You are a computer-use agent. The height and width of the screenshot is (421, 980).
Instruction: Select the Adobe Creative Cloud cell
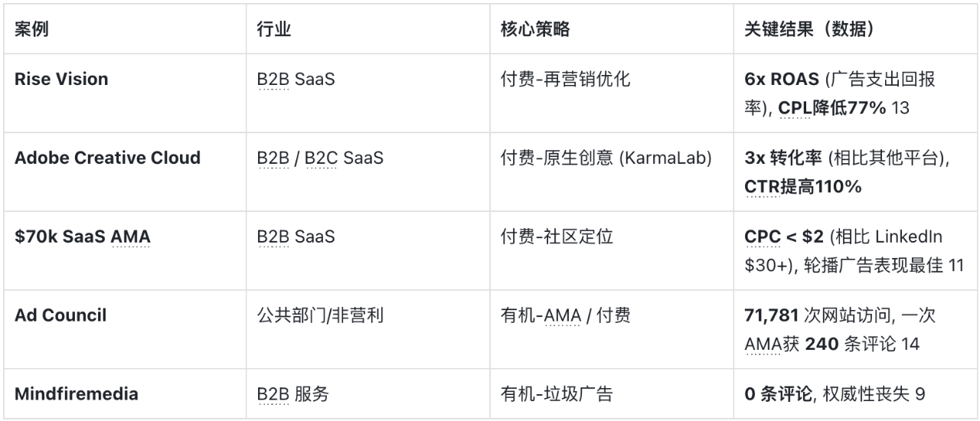[107, 158]
